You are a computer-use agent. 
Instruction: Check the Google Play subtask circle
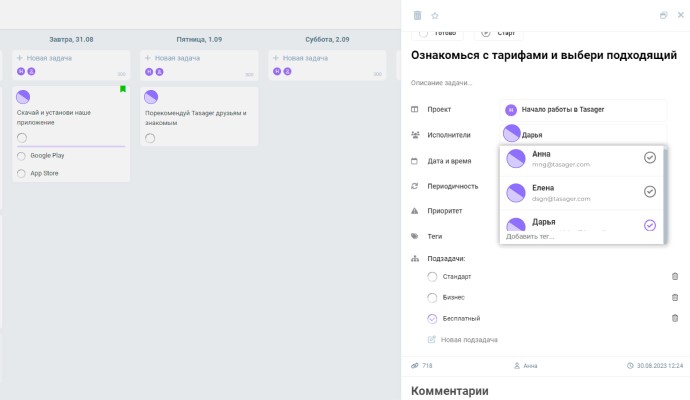pyautogui.click(x=22, y=156)
